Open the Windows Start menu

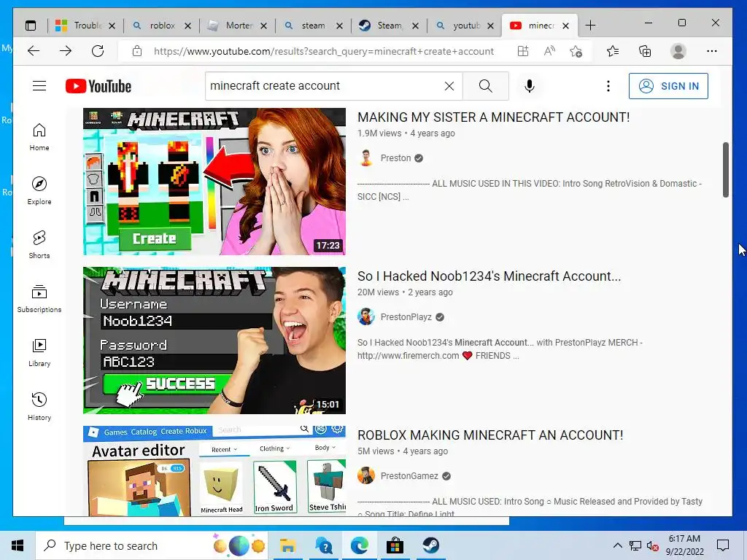point(18,545)
